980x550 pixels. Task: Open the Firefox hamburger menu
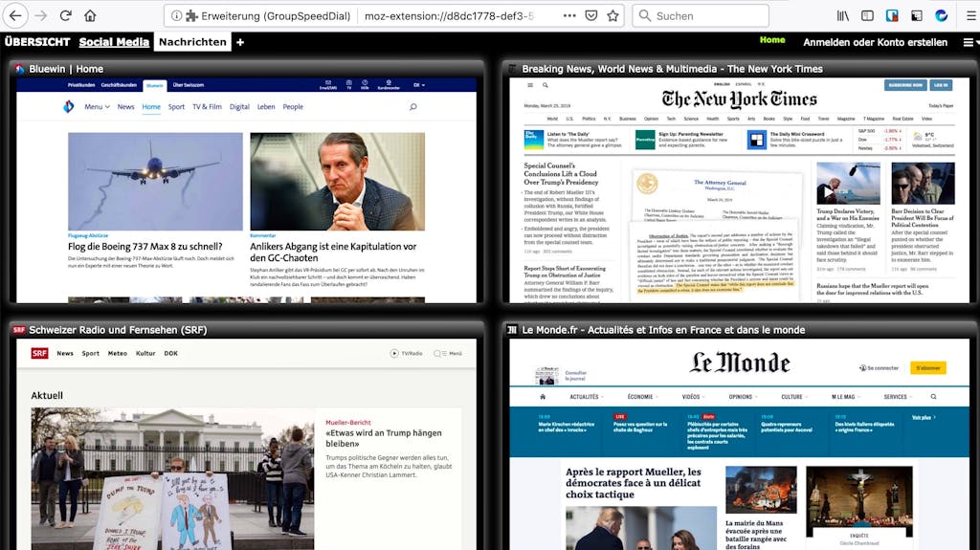pyautogui.click(x=971, y=15)
